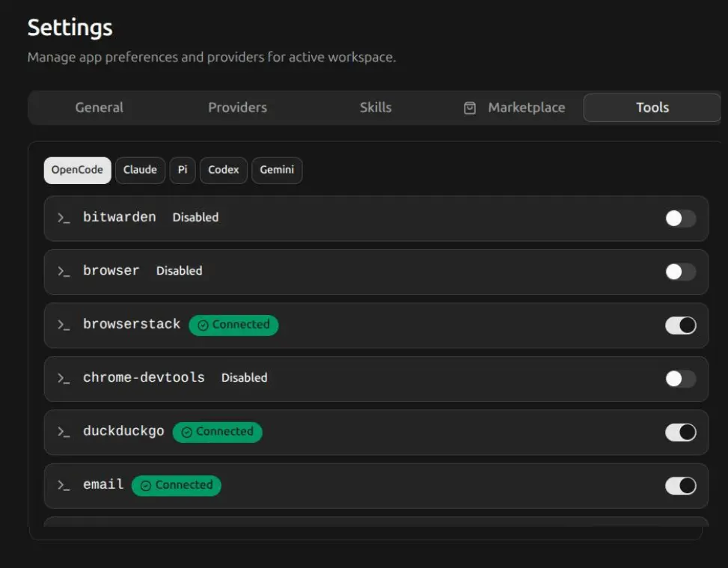728x568 pixels.
Task: Expand the chrome-devtools tool row
Action: click(376, 379)
